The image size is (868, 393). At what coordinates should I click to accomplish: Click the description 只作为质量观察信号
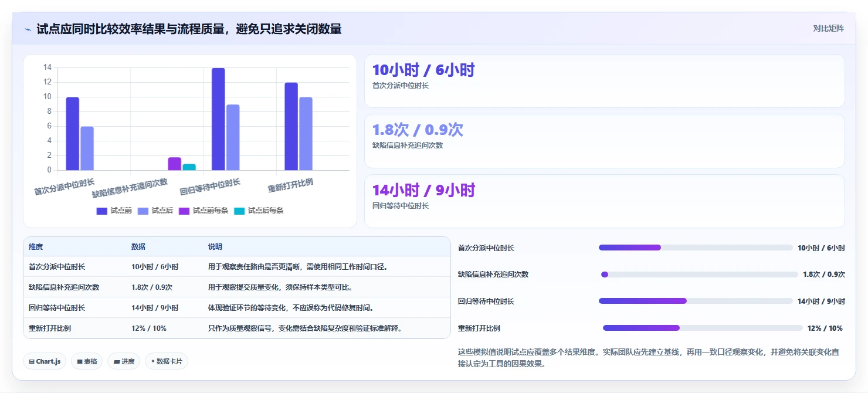tap(305, 328)
